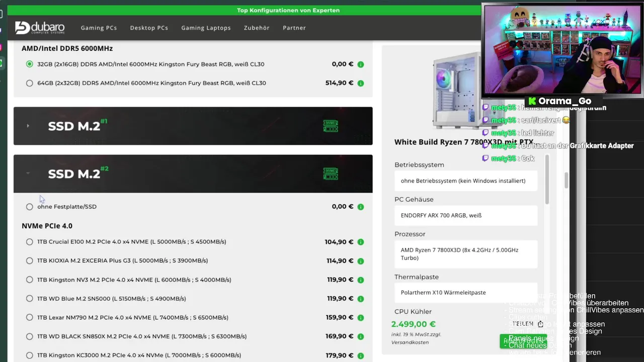Click the Orama_Go streamer name

pyautogui.click(x=565, y=101)
